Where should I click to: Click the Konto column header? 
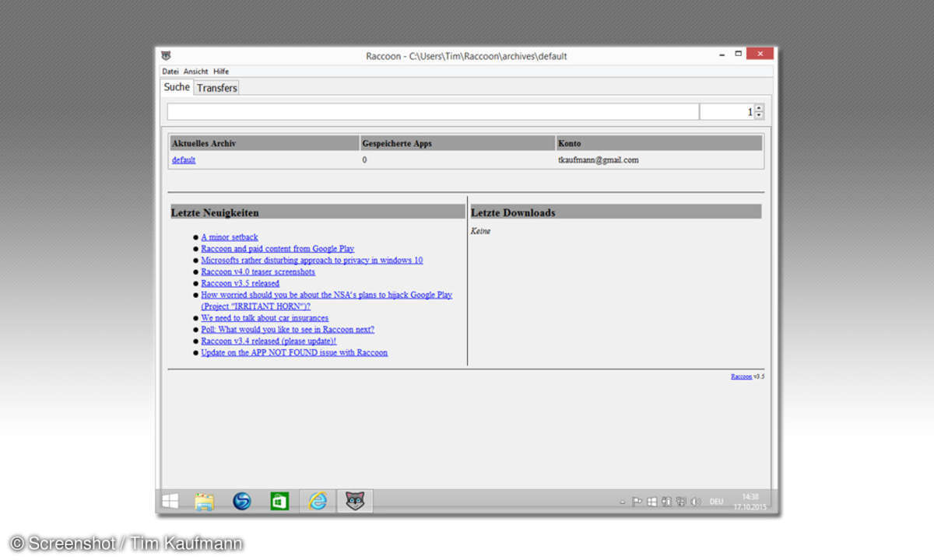pyautogui.click(x=659, y=144)
